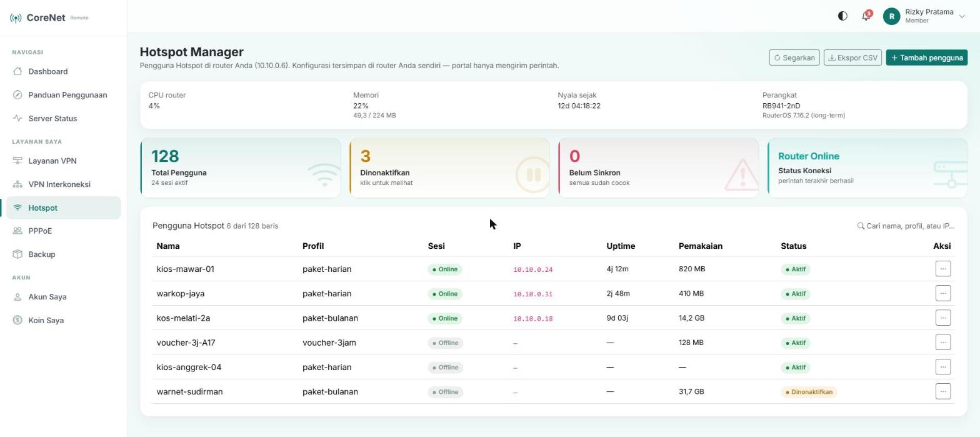
Task: Select user name warnet-sudirman
Action: point(189,392)
